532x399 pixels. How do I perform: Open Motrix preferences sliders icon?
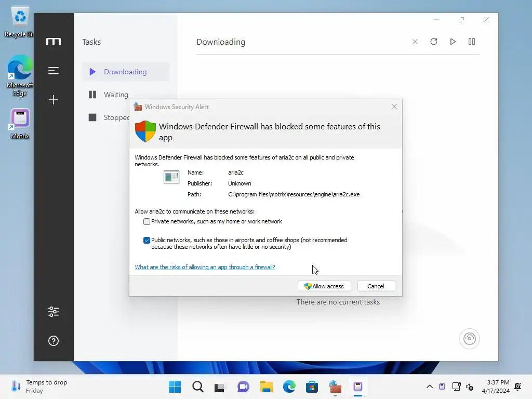pyautogui.click(x=54, y=312)
